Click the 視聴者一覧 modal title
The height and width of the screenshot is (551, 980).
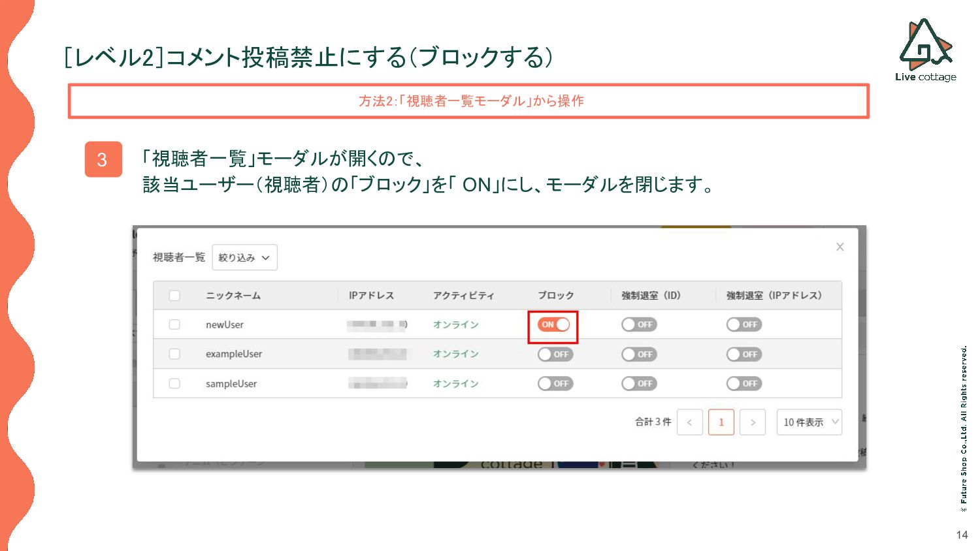tap(179, 257)
